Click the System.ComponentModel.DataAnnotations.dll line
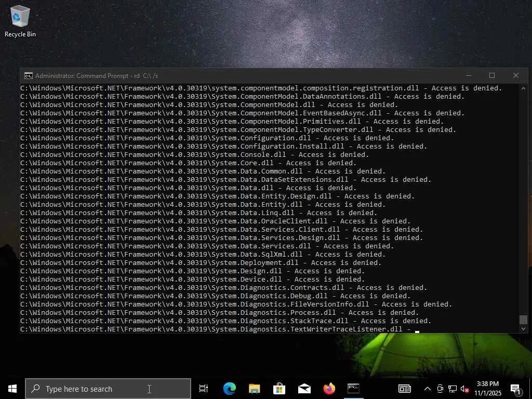 tap(242, 96)
